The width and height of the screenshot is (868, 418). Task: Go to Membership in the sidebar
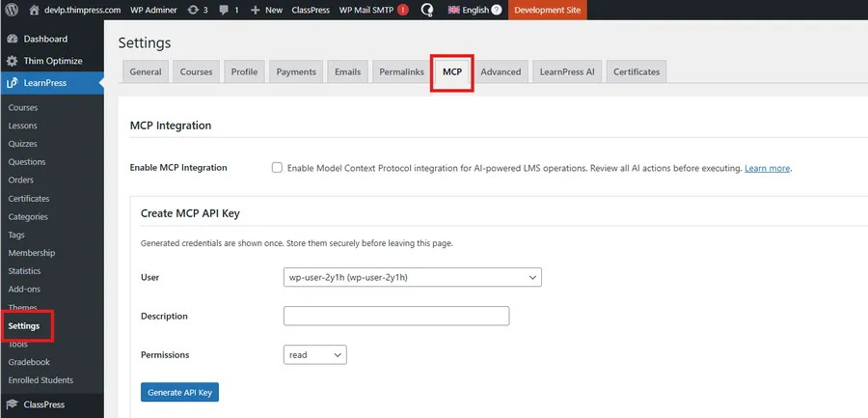pyautogui.click(x=32, y=253)
